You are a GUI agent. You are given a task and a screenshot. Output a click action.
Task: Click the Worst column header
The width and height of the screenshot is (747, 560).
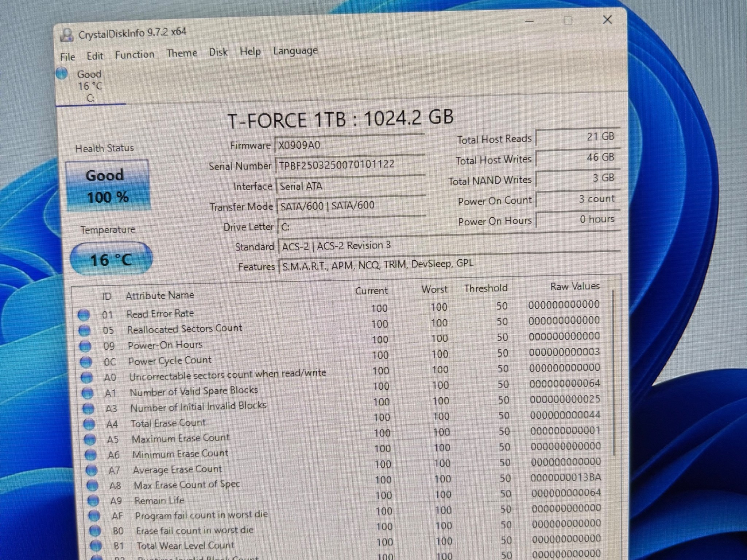click(x=434, y=289)
